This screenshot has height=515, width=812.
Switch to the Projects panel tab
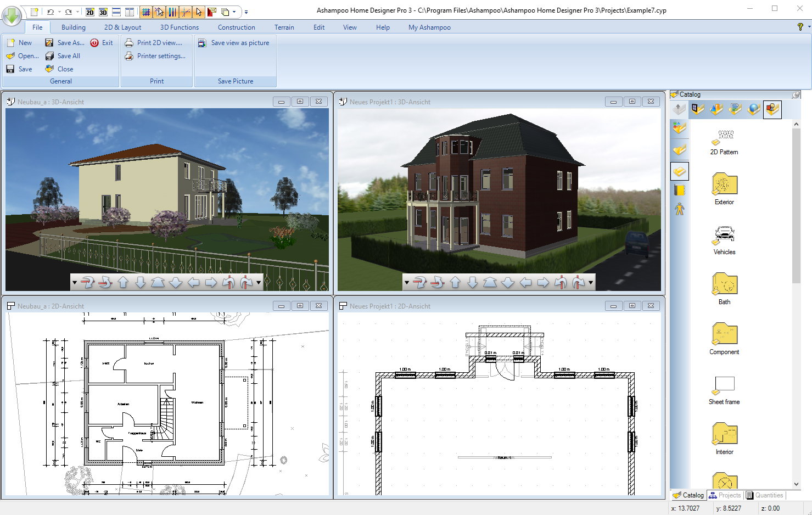[725, 495]
